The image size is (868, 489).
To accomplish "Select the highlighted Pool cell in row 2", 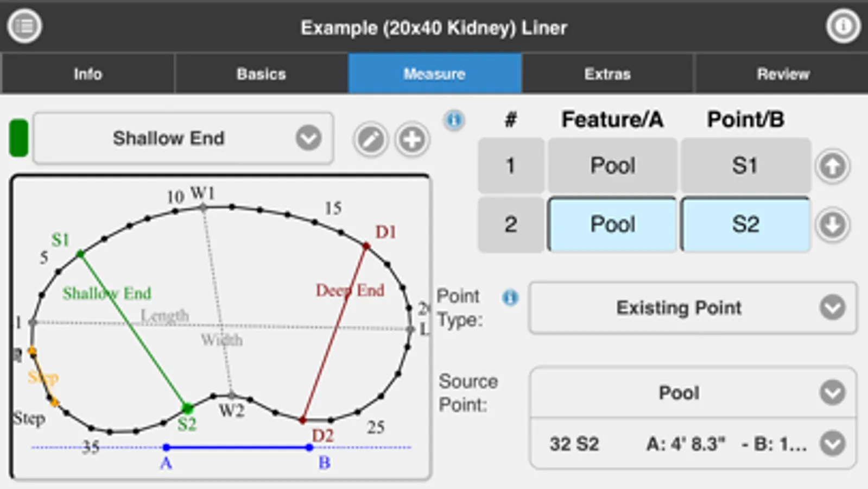I will [x=612, y=224].
